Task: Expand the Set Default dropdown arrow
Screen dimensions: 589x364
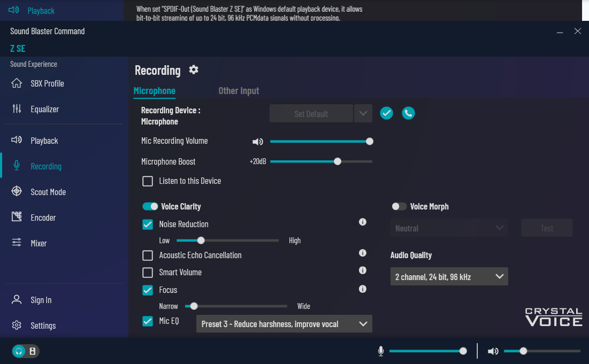Action: (363, 113)
